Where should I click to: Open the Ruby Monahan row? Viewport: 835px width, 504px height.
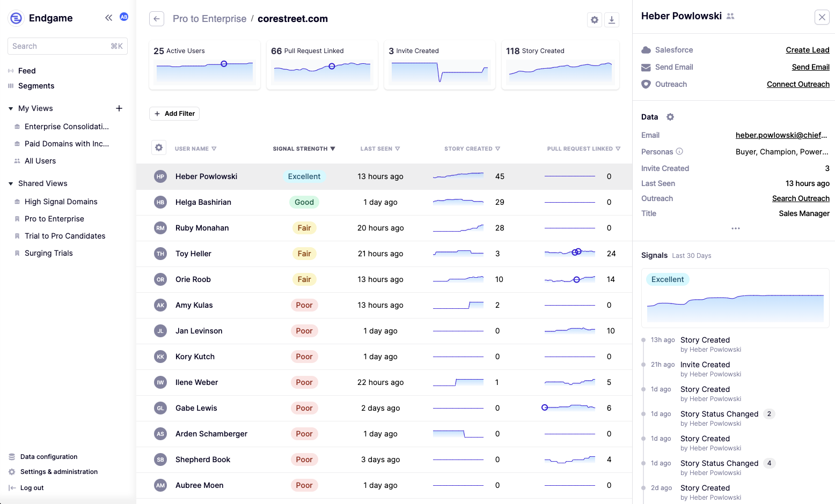pyautogui.click(x=384, y=228)
